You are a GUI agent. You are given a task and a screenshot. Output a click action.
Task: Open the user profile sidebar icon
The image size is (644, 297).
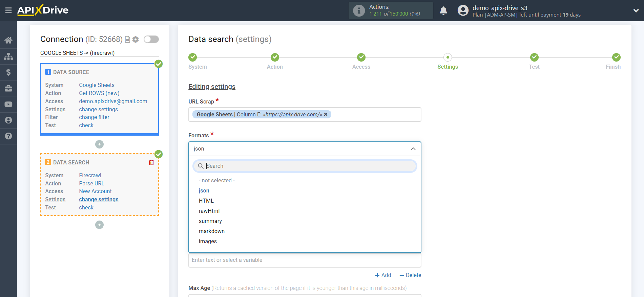point(8,120)
